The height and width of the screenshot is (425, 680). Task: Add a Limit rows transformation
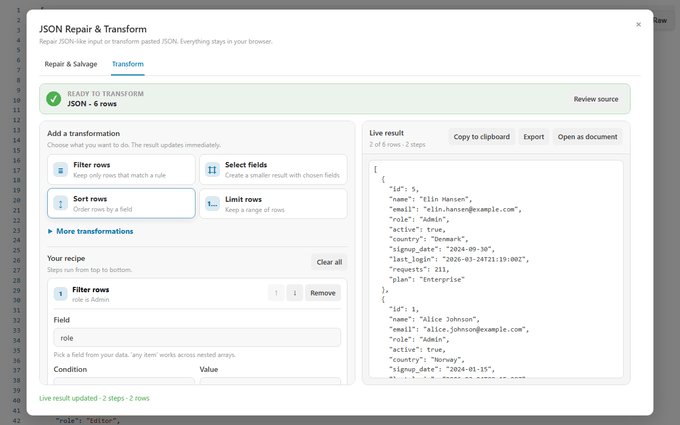(273, 203)
